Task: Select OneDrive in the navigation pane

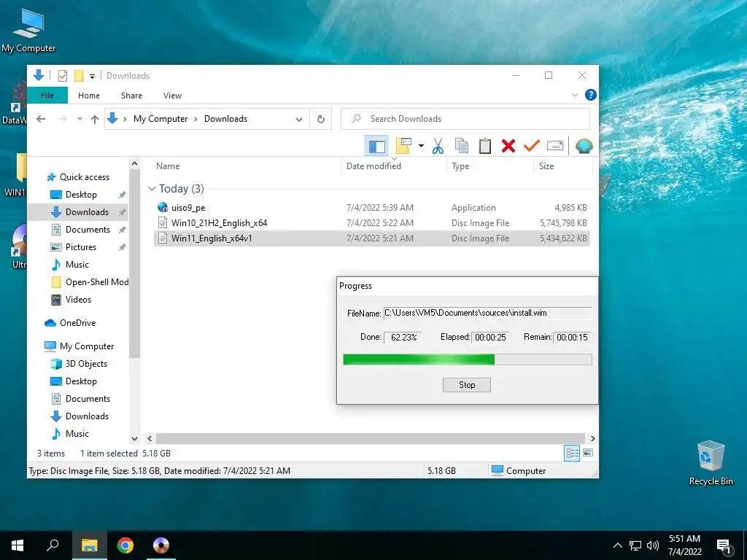Action: 77,323
